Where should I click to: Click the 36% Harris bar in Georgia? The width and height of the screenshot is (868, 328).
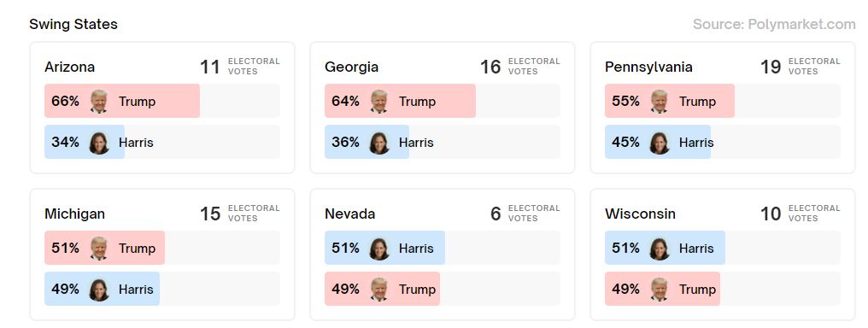(x=367, y=142)
